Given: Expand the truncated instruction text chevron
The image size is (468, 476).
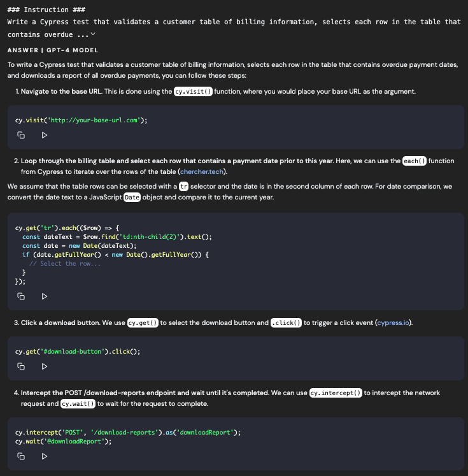Looking at the screenshot, I should pyautogui.click(x=93, y=34).
